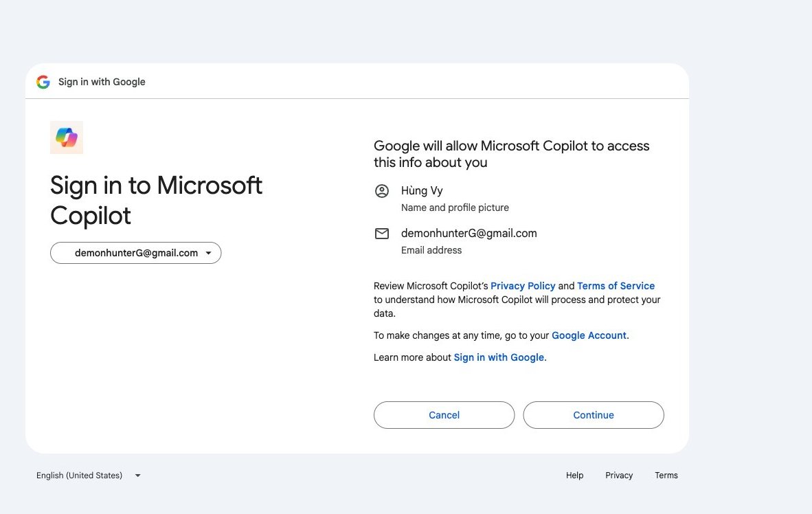Image resolution: width=812 pixels, height=514 pixels.
Task: Open the Sign in with Google learn-more link
Action: tap(499, 357)
